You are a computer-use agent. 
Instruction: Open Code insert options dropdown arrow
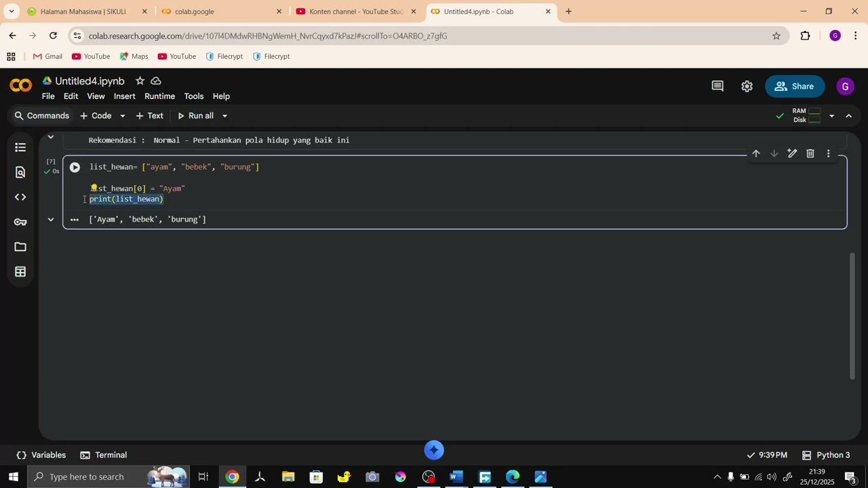tap(123, 116)
